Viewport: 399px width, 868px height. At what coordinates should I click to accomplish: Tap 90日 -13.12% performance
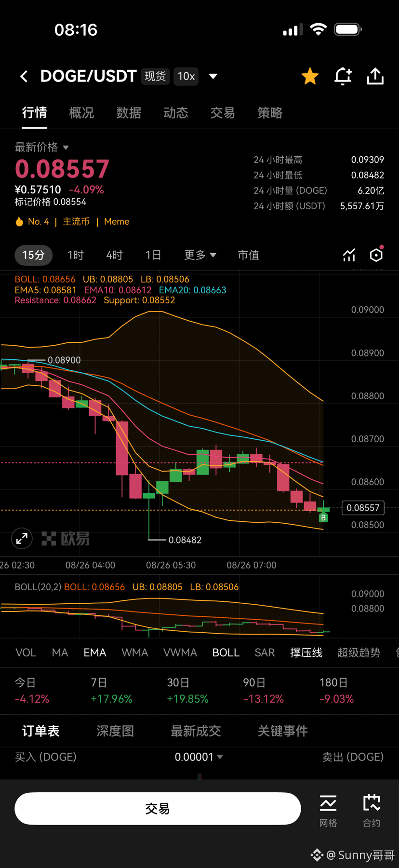(263, 691)
